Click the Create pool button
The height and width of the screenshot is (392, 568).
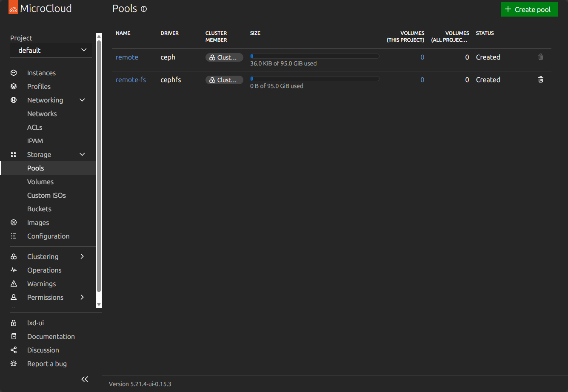click(x=529, y=9)
